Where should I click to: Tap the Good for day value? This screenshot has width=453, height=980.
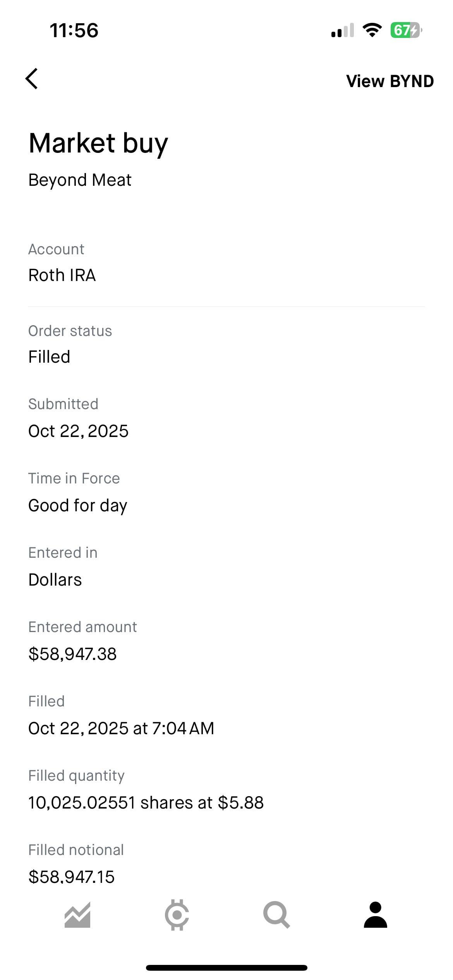point(77,505)
